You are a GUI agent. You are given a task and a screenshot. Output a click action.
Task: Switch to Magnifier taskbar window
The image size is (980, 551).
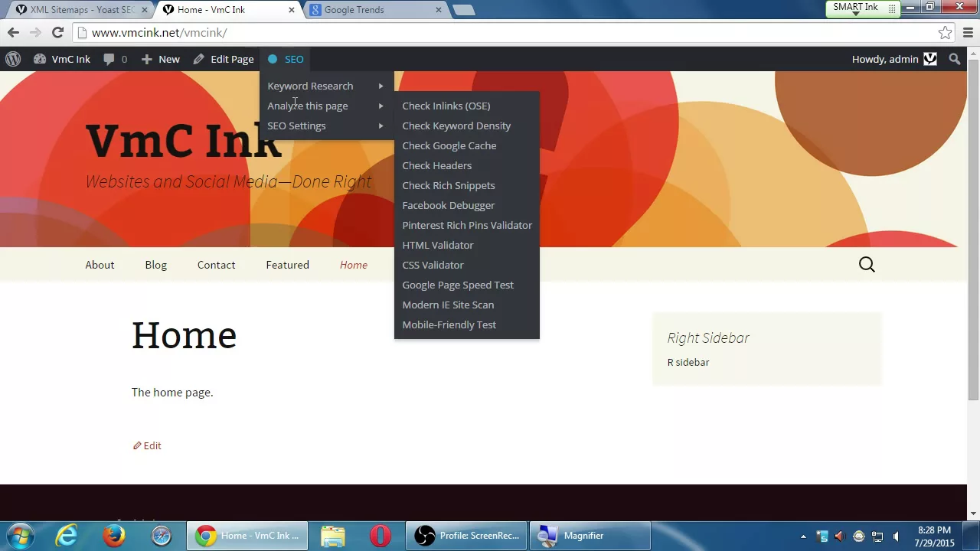coord(590,536)
